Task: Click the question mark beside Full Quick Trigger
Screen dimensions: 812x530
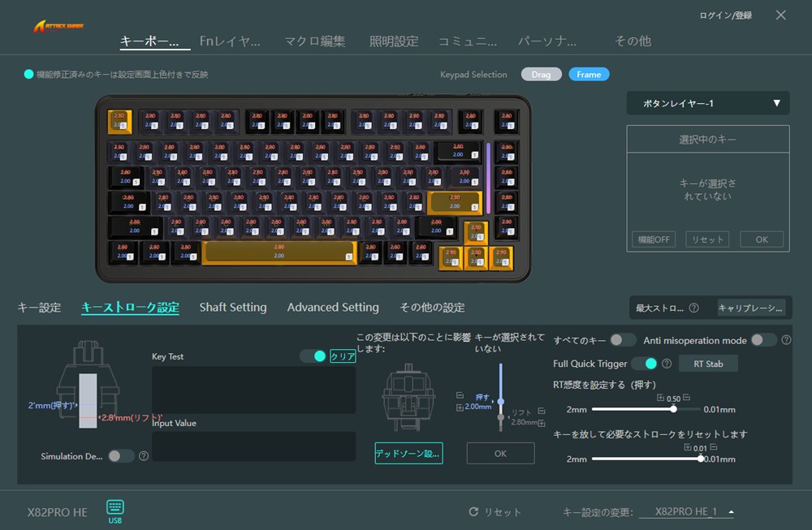Action: click(666, 364)
